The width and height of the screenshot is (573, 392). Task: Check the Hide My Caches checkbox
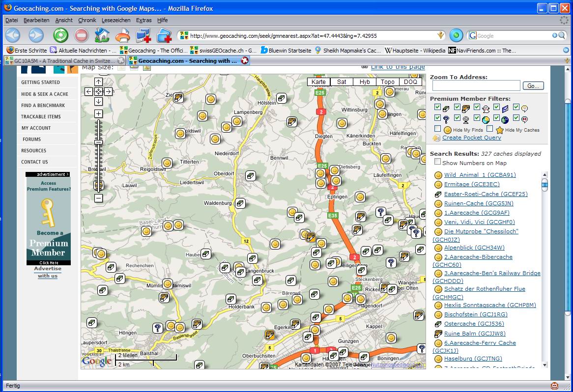[x=489, y=129]
